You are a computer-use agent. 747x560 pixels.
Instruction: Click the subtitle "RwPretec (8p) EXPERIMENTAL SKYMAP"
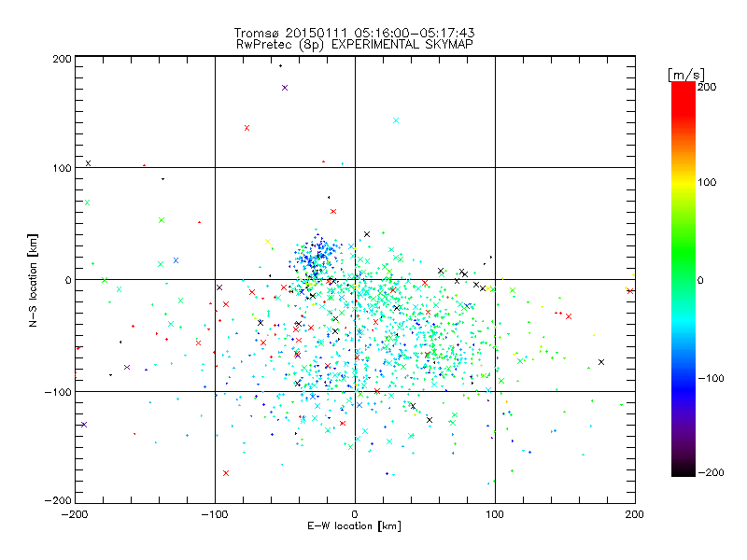click(x=354, y=45)
